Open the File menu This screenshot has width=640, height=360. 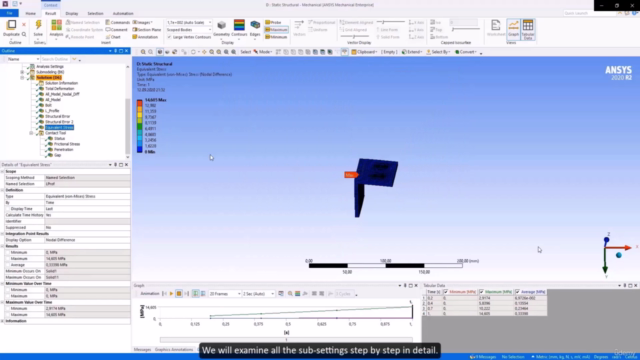point(9,13)
